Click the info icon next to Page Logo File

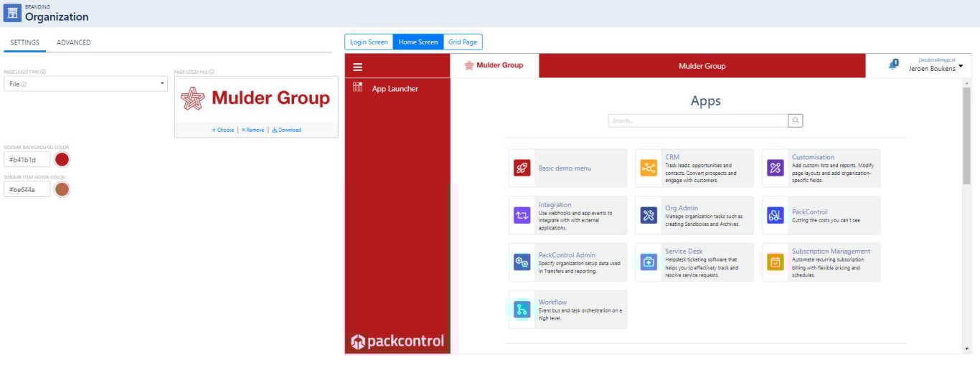click(x=212, y=72)
